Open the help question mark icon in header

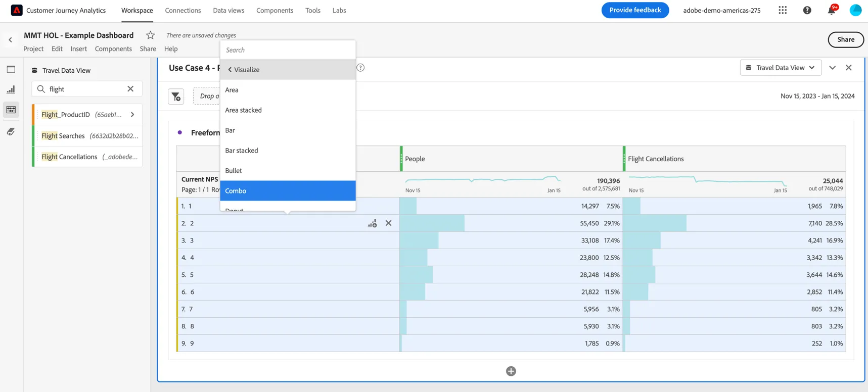(x=807, y=10)
